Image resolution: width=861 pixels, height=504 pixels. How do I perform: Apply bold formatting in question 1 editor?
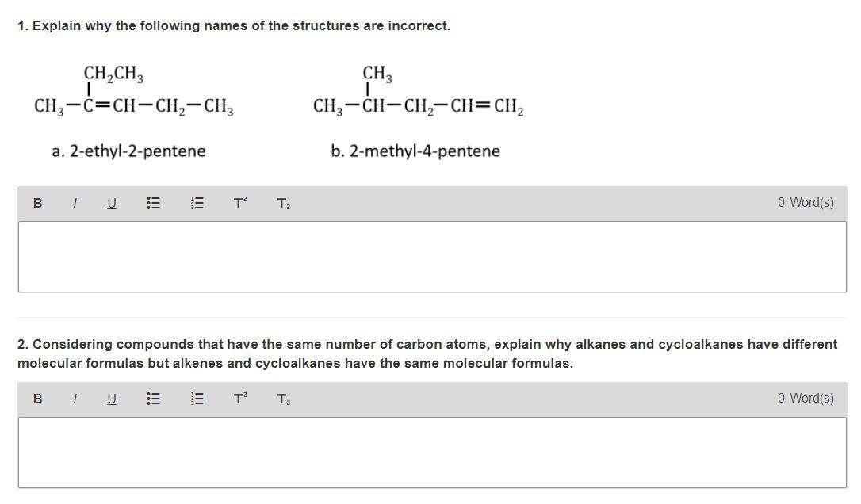36,204
